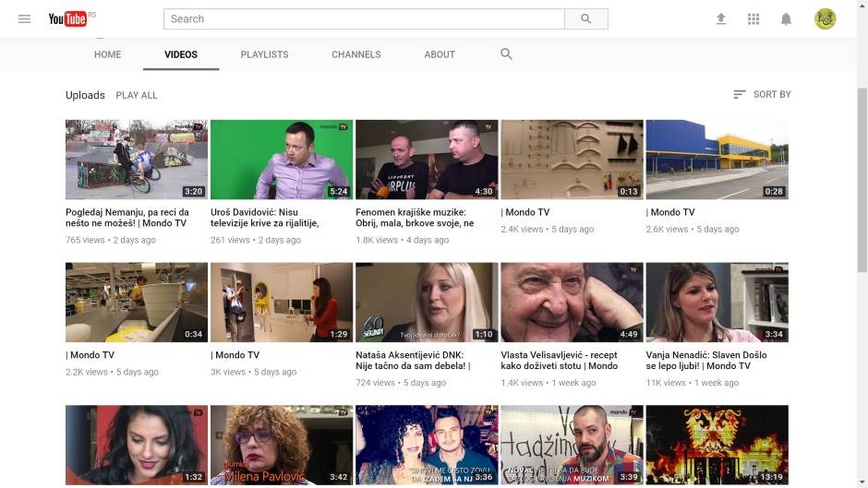Click inside the Search text field
The image size is (868, 488).
[x=364, y=19]
